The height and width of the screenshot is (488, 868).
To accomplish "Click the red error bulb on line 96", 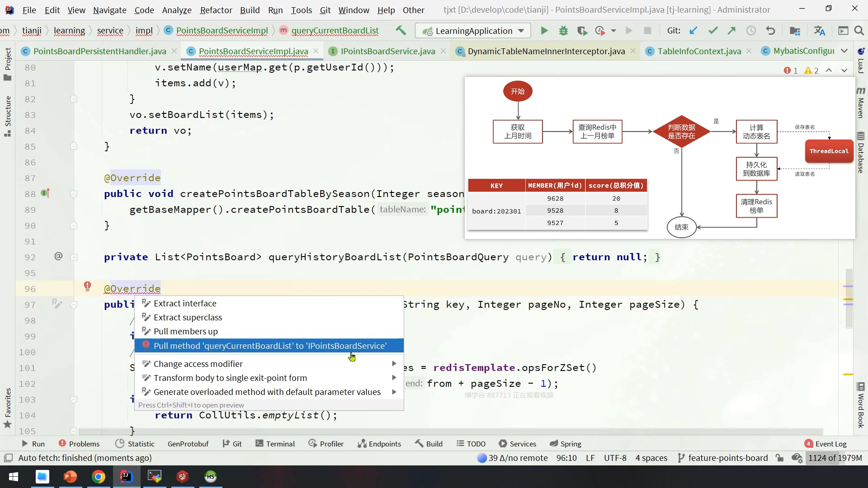I will 87,286.
